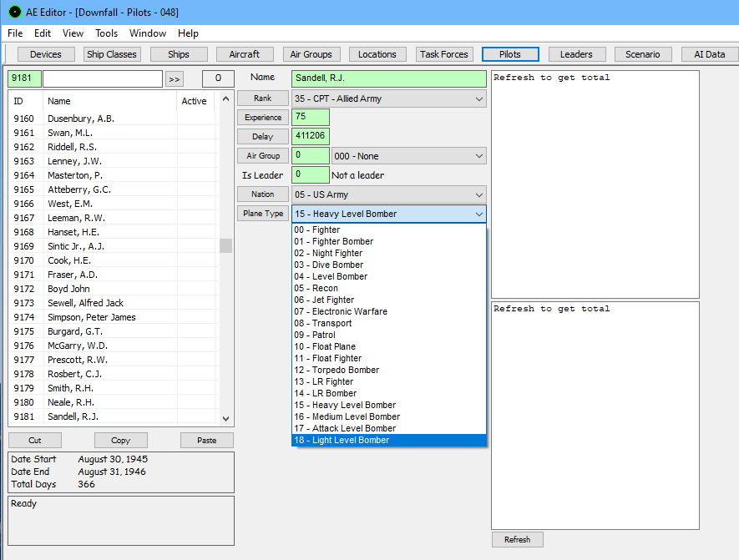Choose 08 - Transport option
The image size is (739, 560).
389,323
